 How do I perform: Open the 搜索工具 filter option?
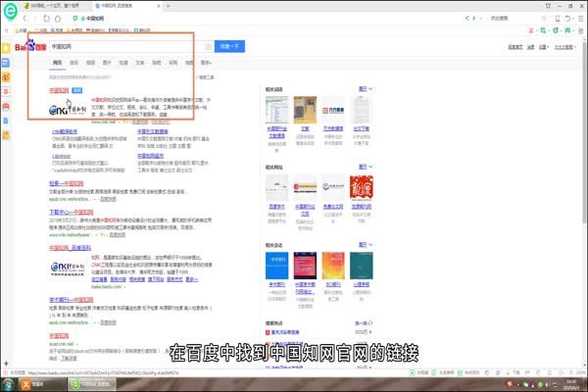pos(206,76)
